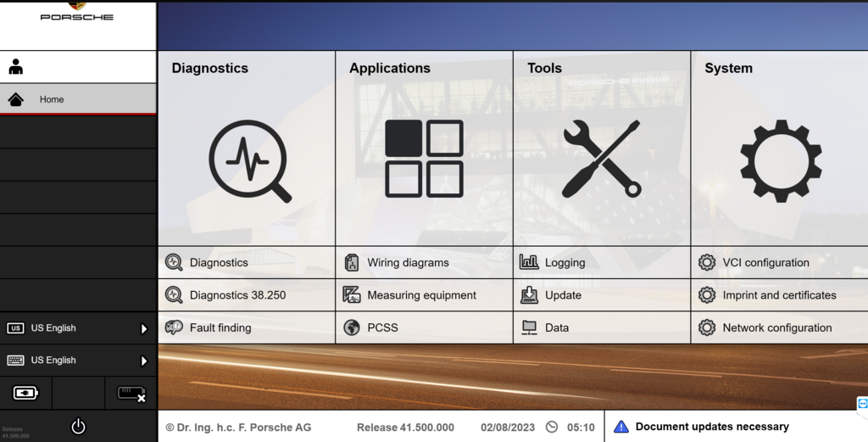Click the Measuring equipment icon
This screenshot has width=868, height=442.
[352, 294]
